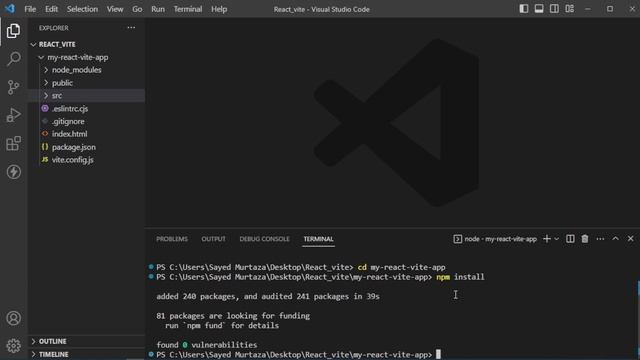
Task: Open the View menu
Action: coord(115,9)
